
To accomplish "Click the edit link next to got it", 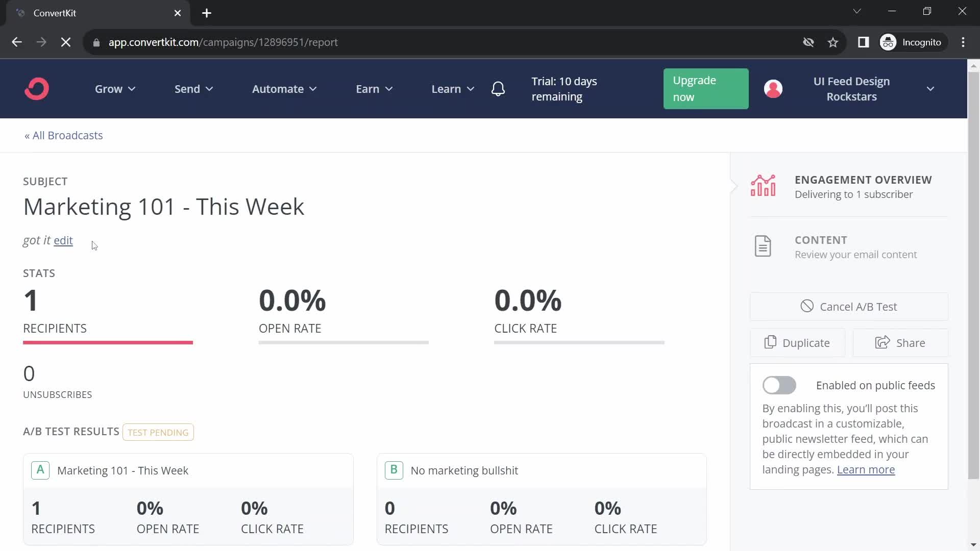I will click(63, 240).
